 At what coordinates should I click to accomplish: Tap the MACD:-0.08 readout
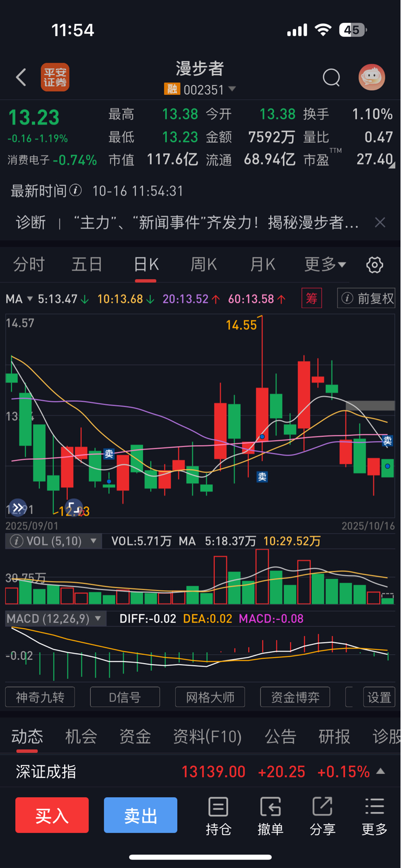tap(271, 619)
